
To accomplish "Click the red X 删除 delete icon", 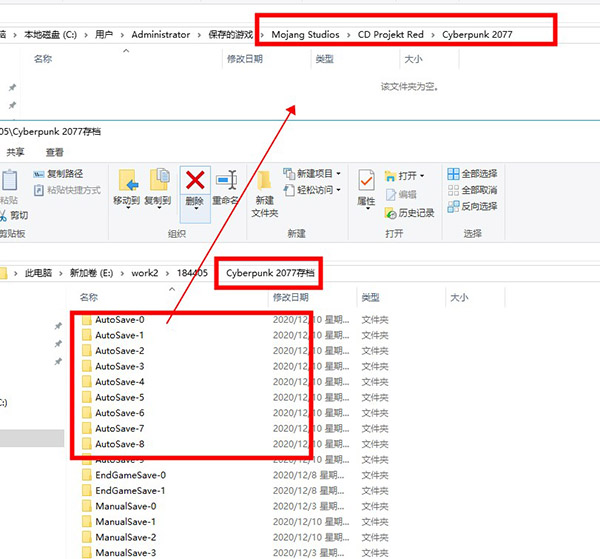I will (x=195, y=180).
